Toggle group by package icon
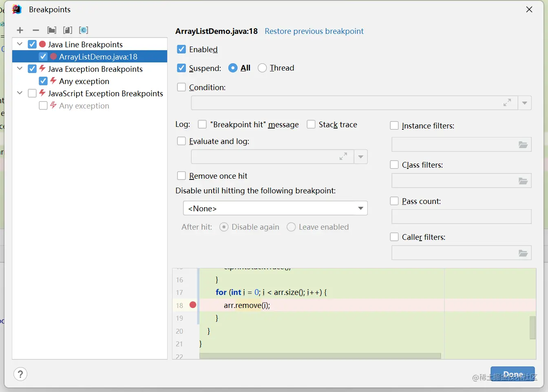Image resolution: width=548 pixels, height=392 pixels. coord(52,30)
